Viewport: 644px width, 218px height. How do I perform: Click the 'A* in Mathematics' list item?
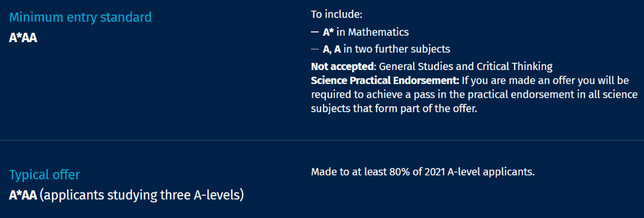[x=365, y=32]
